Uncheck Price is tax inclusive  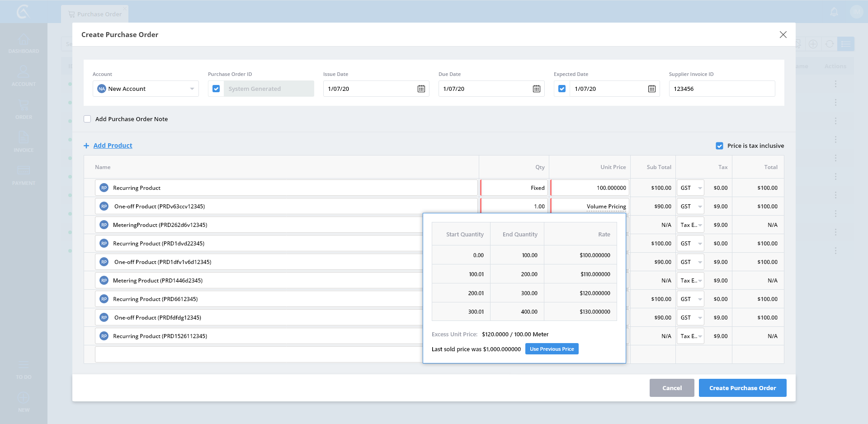point(719,146)
